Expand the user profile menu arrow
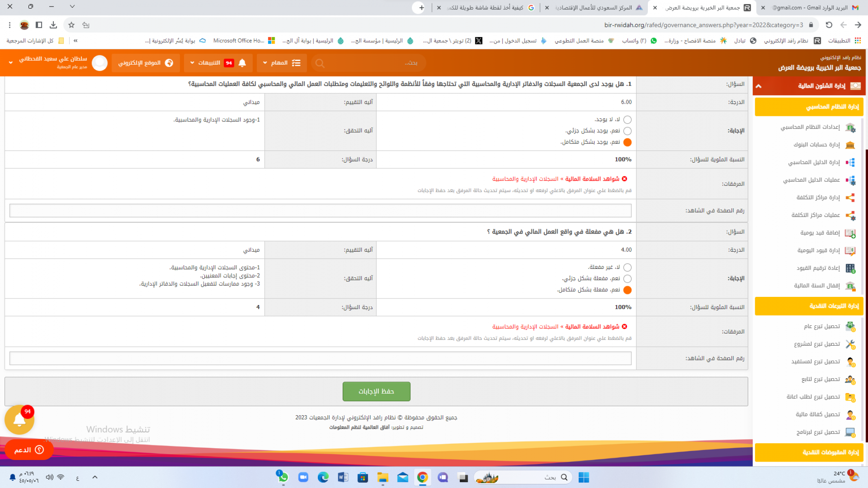Viewport: 868px width, 488px height. [11, 63]
